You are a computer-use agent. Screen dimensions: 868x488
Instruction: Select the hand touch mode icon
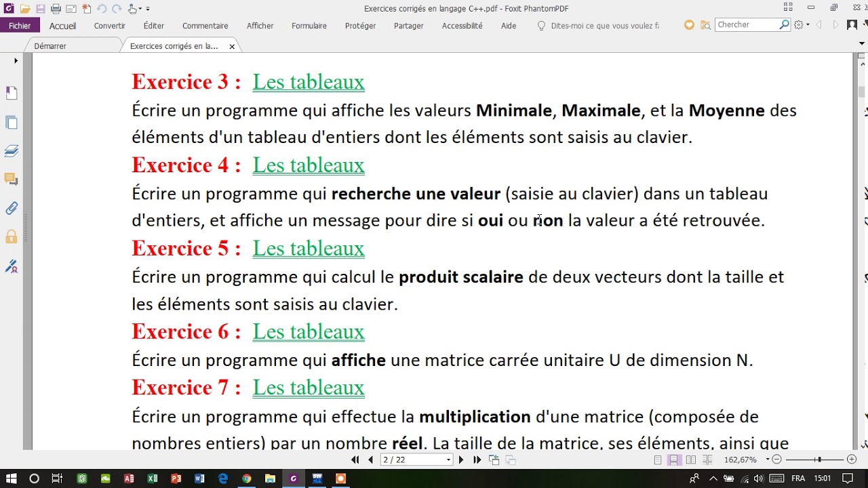[133, 9]
